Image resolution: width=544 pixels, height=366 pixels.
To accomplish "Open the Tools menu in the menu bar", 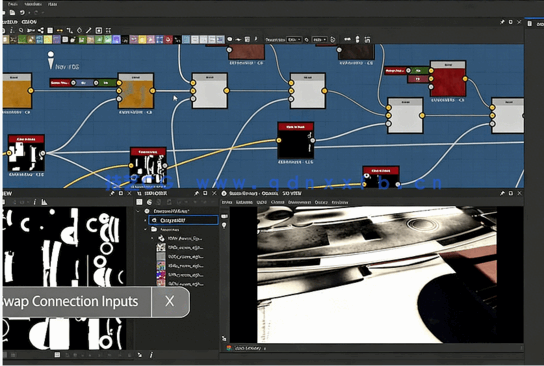I will coord(13,4).
